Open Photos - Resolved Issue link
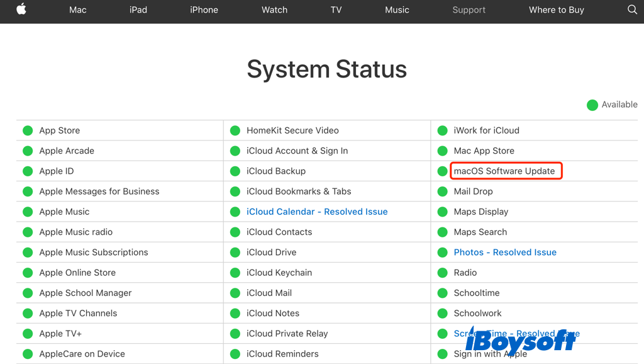Image resolution: width=644 pixels, height=364 pixels. [505, 253]
